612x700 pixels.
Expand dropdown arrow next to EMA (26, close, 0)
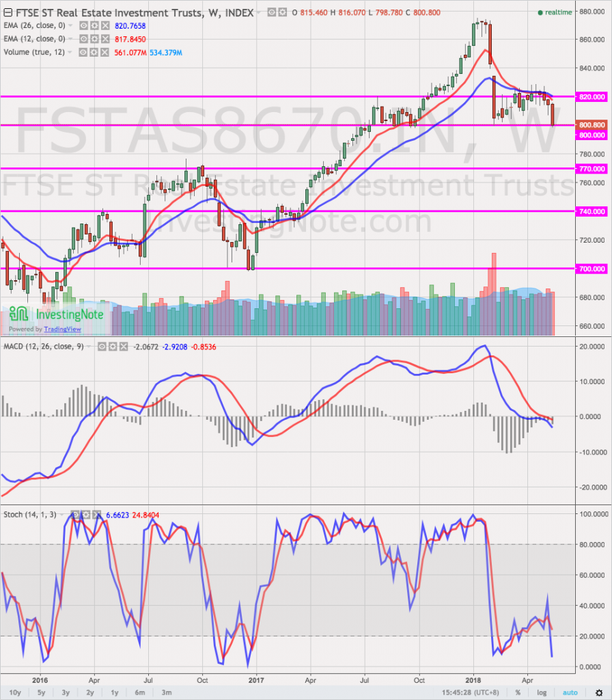click(x=72, y=25)
